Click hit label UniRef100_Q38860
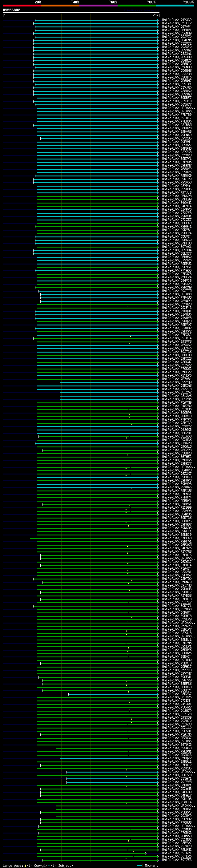 (x=176, y=91)
